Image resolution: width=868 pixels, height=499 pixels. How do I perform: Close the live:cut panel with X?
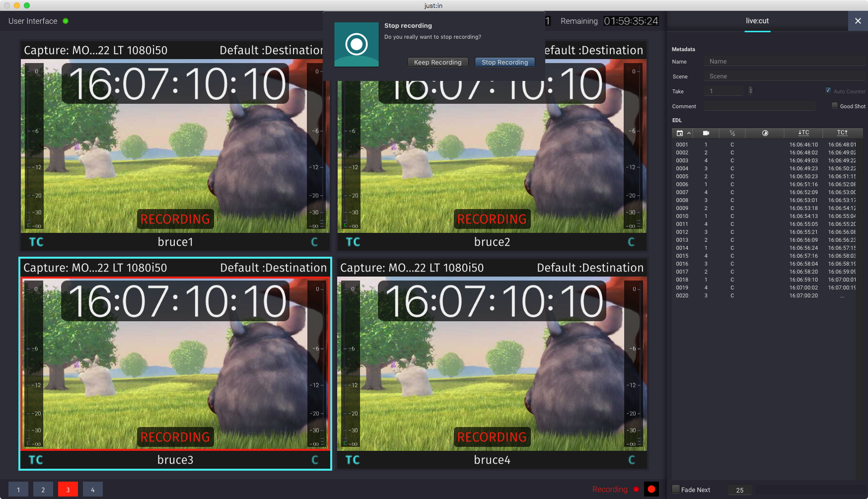[x=858, y=21]
